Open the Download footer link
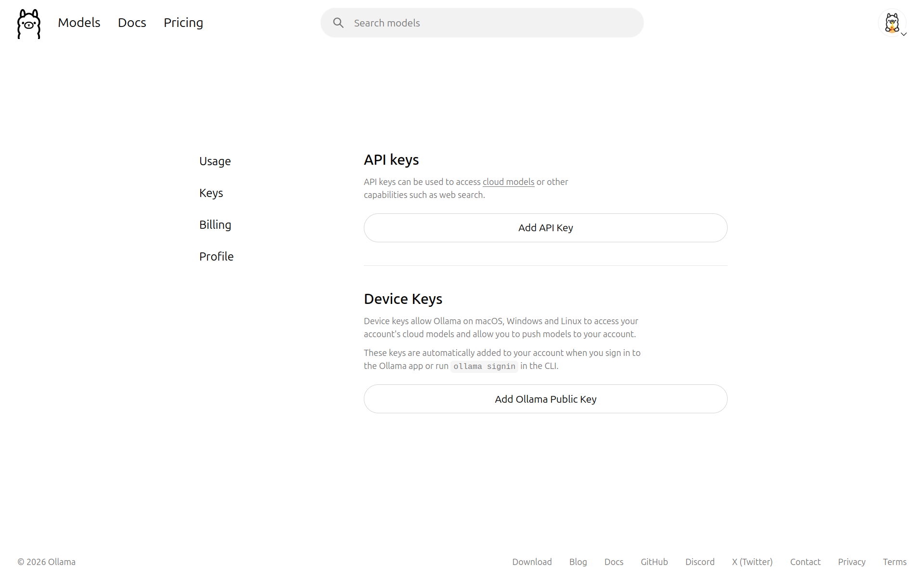 click(532, 562)
